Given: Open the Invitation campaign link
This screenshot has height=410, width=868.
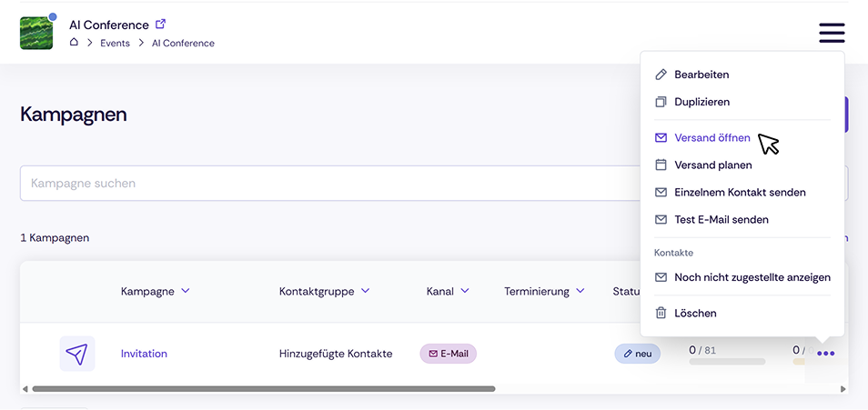Looking at the screenshot, I should (x=144, y=354).
